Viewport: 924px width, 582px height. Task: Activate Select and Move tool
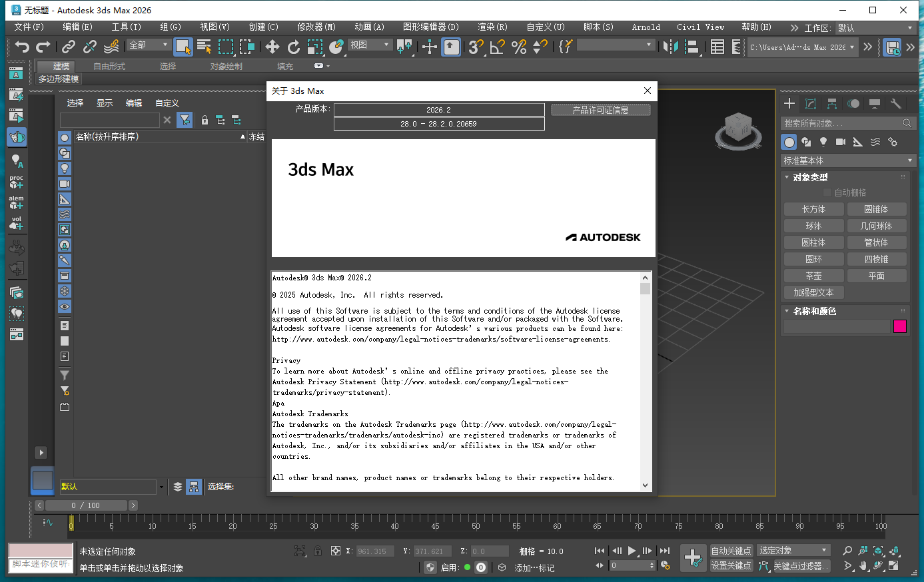[272, 47]
